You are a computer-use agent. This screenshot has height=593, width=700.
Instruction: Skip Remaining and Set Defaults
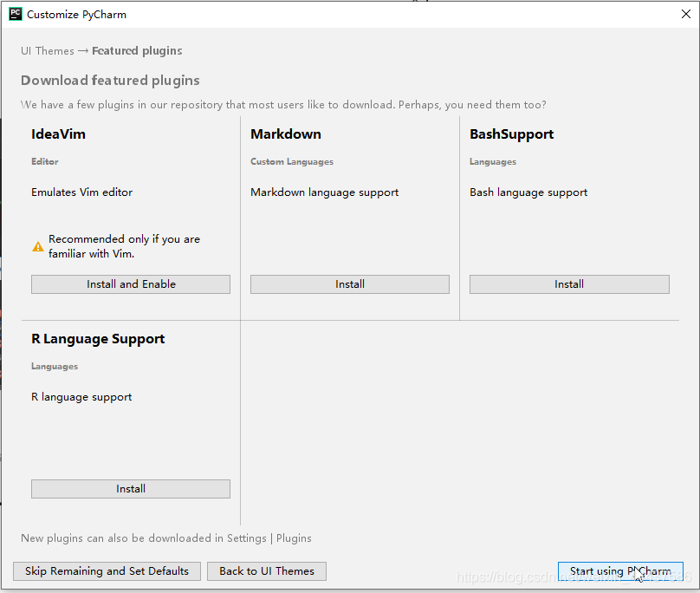pos(107,571)
